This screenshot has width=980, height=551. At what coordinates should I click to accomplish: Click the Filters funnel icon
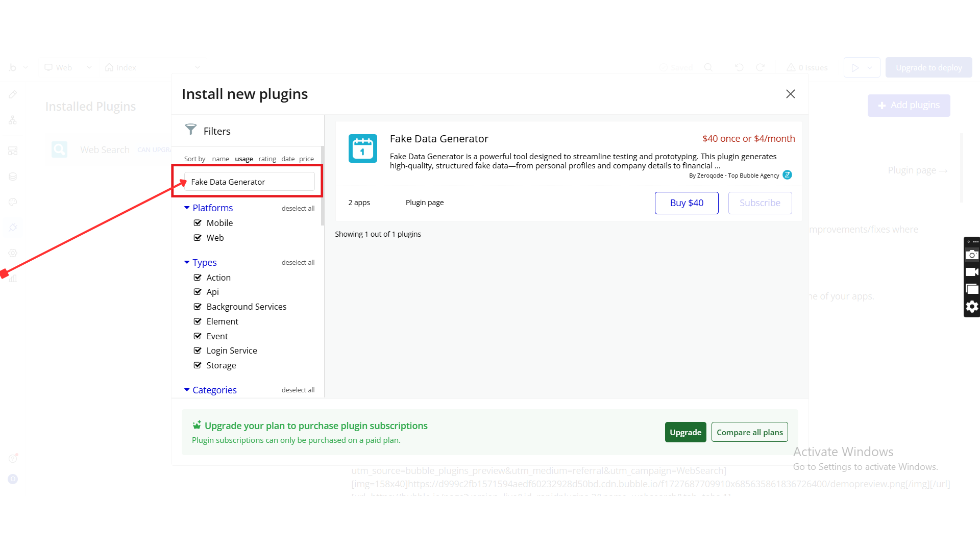point(190,130)
